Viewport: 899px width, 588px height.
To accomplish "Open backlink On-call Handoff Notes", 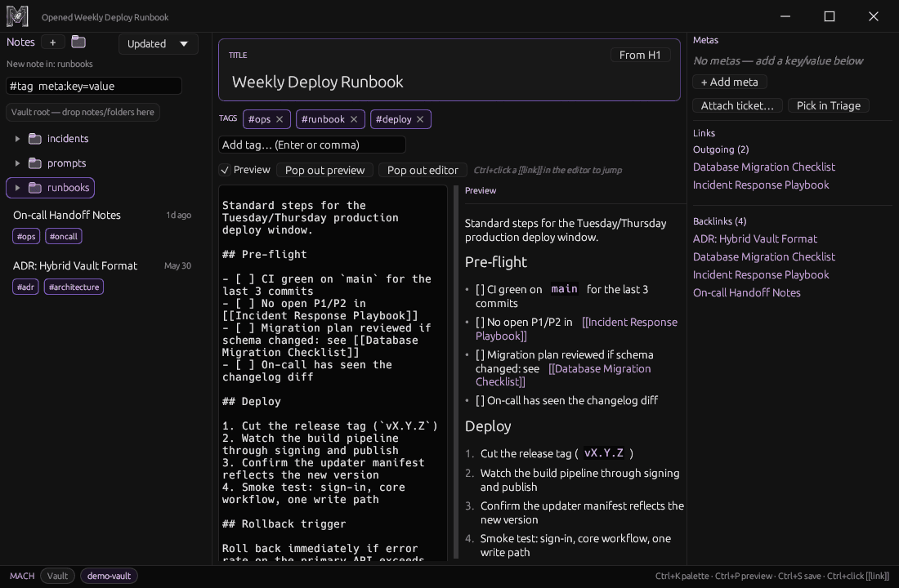I will pos(746,292).
